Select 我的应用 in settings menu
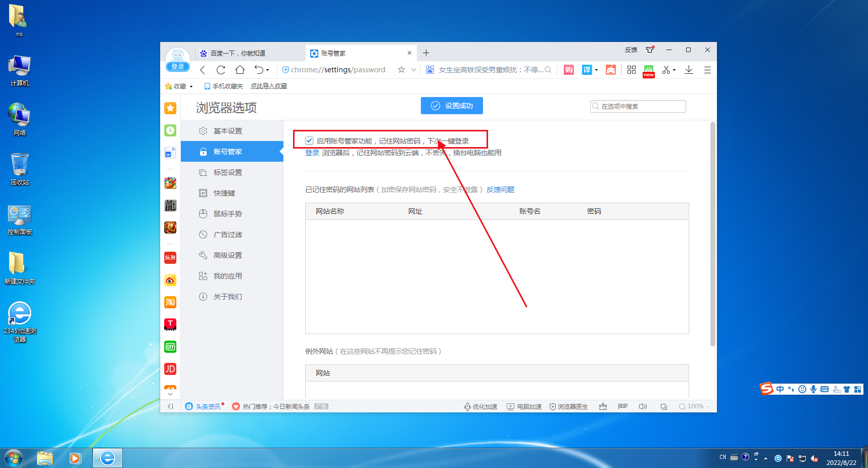This screenshot has height=468, width=868. click(x=232, y=276)
